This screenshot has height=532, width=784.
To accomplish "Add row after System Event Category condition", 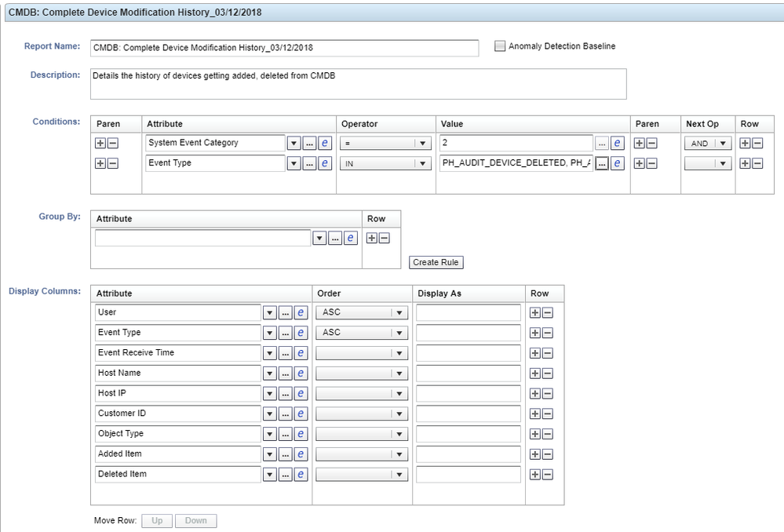I will [x=746, y=144].
